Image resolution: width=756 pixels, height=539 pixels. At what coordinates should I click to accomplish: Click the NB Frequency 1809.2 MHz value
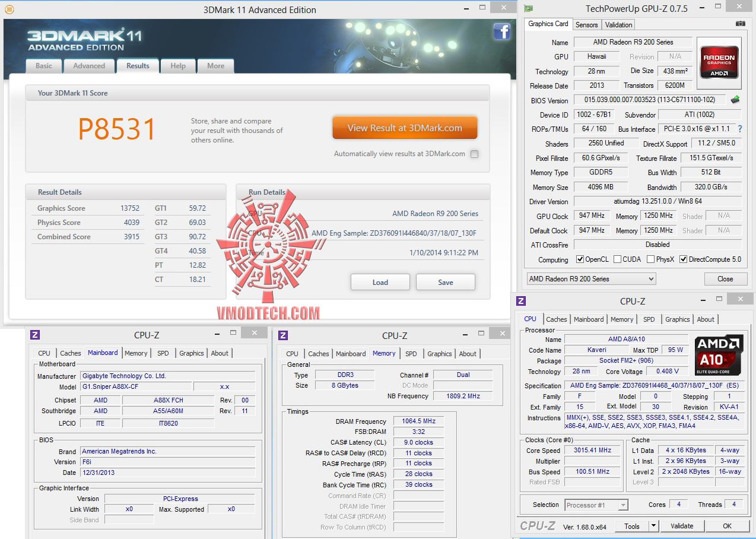tap(463, 396)
